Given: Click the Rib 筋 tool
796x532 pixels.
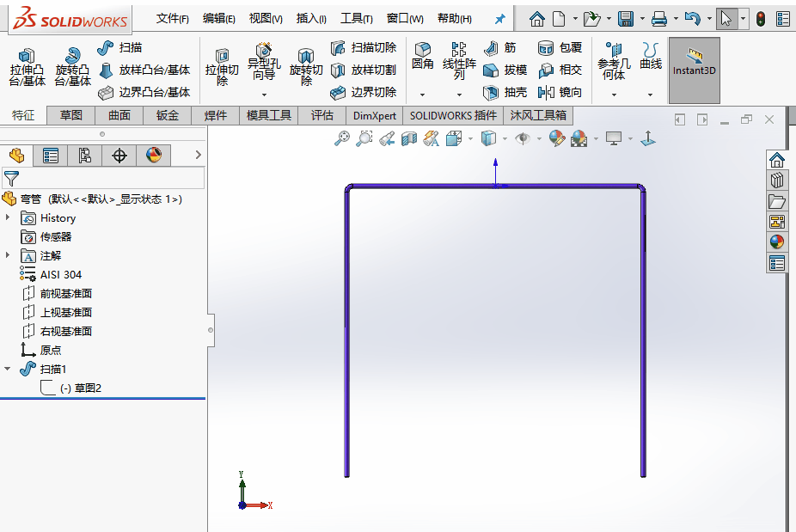Looking at the screenshot, I should [x=499, y=48].
